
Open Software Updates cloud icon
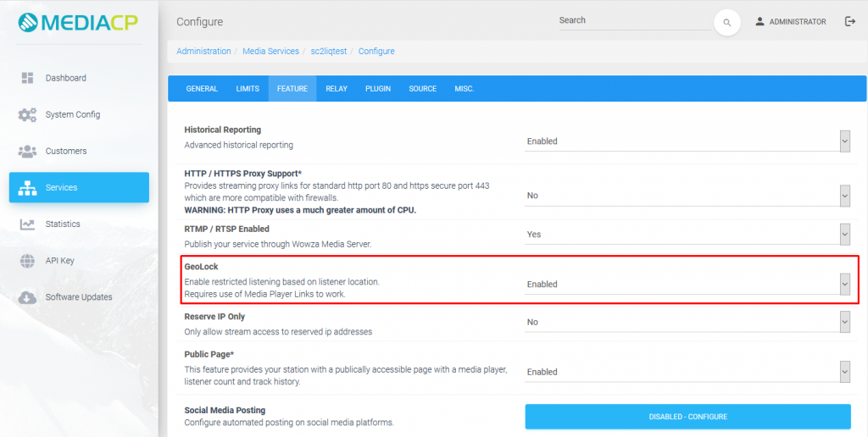click(27, 297)
